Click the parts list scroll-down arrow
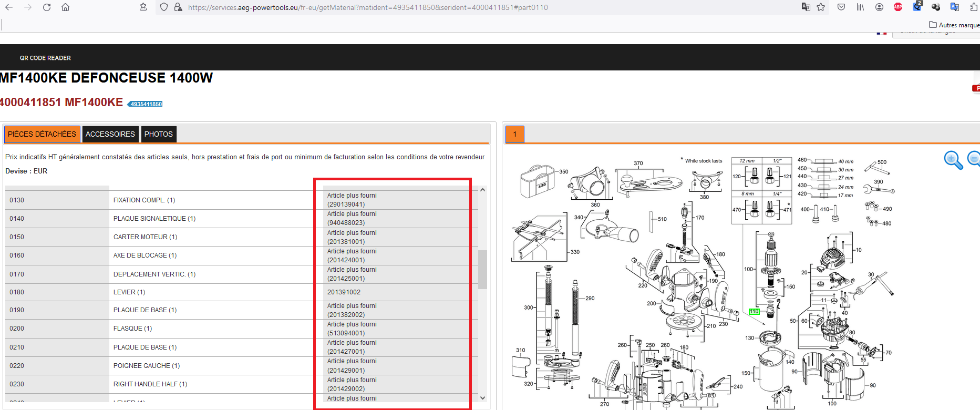980x410 pixels. pos(482,398)
